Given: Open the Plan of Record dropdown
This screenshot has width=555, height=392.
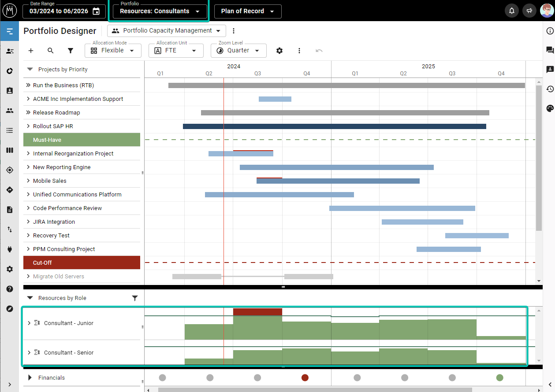Looking at the screenshot, I should click(x=248, y=11).
